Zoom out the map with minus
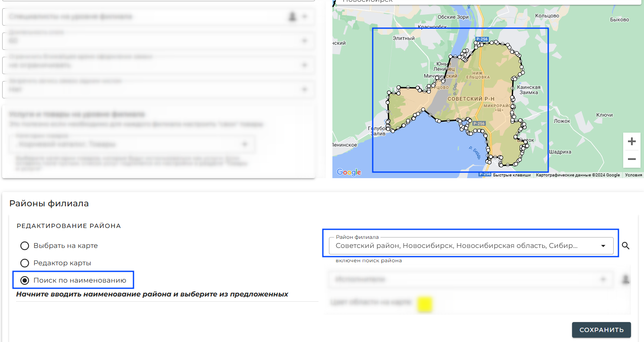The width and height of the screenshot is (644, 342). tap(631, 159)
